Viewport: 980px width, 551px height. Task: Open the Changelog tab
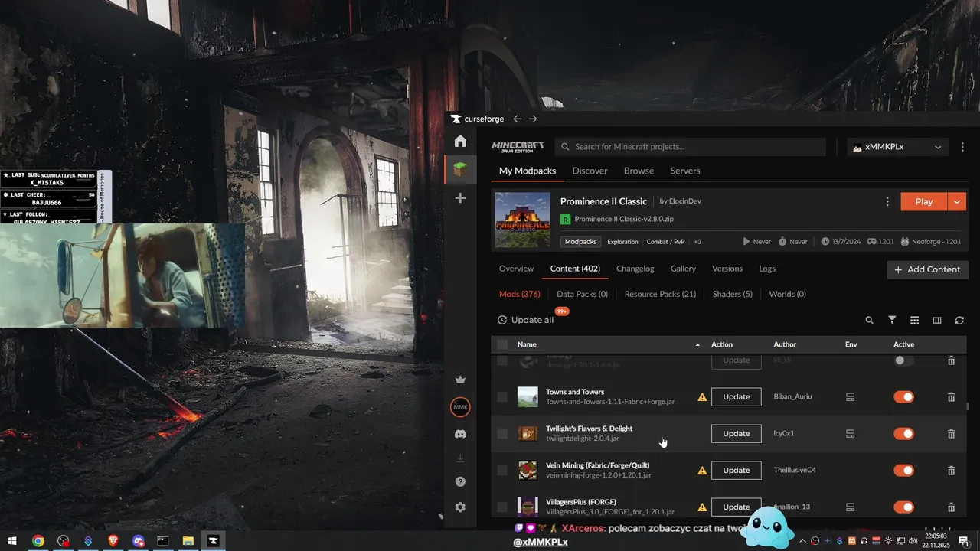[x=635, y=269]
